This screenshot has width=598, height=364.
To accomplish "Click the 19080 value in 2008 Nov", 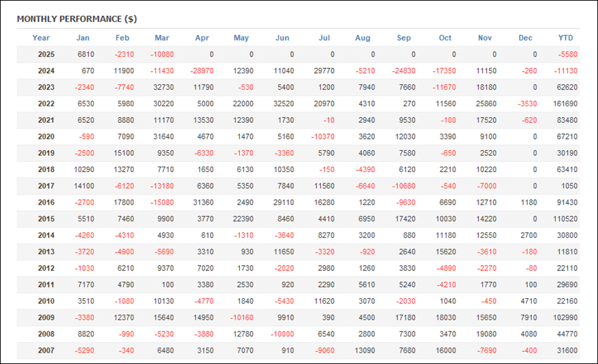I will tap(486, 334).
